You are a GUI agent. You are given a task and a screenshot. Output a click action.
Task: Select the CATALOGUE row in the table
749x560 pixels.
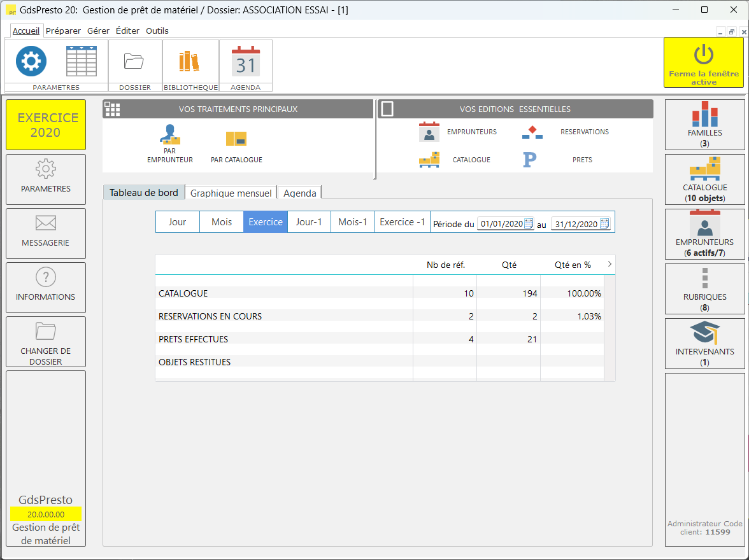click(x=380, y=293)
